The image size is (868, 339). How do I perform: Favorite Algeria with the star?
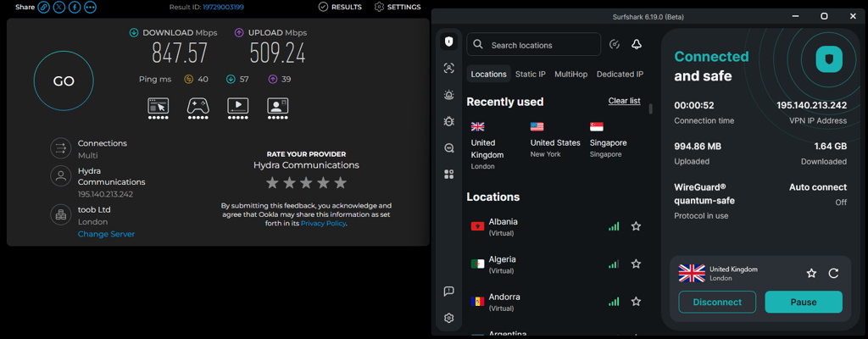pyautogui.click(x=636, y=264)
